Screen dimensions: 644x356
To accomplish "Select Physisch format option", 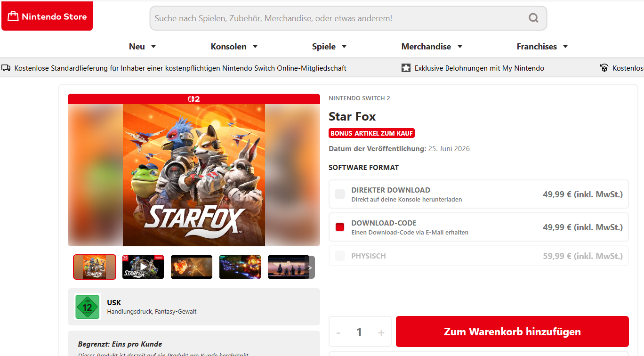I will (479, 256).
